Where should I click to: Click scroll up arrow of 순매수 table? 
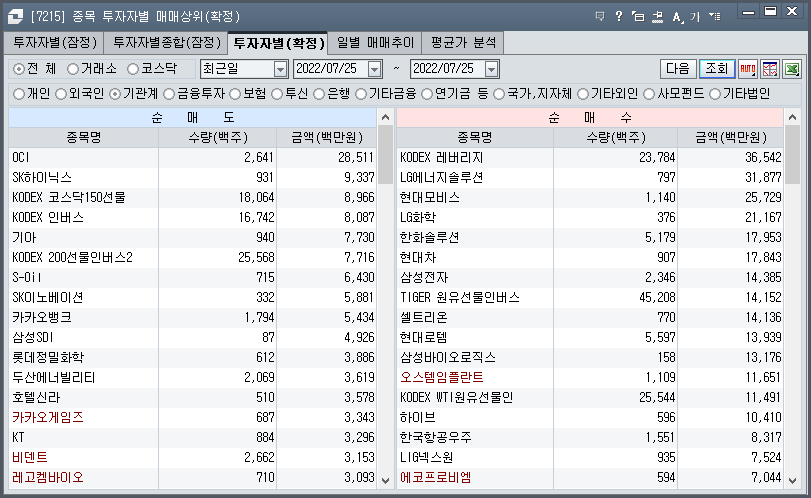pyautogui.click(x=792, y=117)
